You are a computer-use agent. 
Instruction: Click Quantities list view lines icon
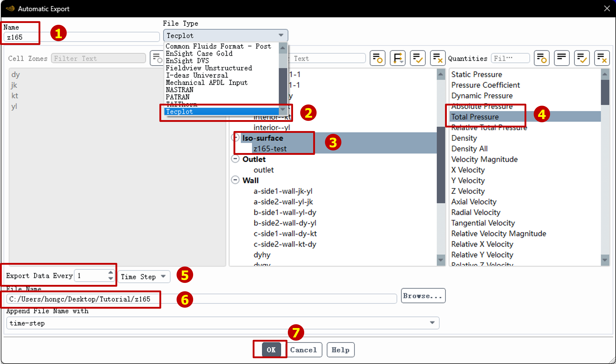561,58
